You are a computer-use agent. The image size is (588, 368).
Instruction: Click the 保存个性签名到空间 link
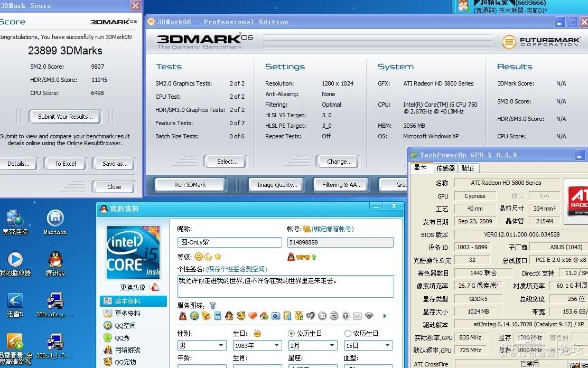click(236, 269)
